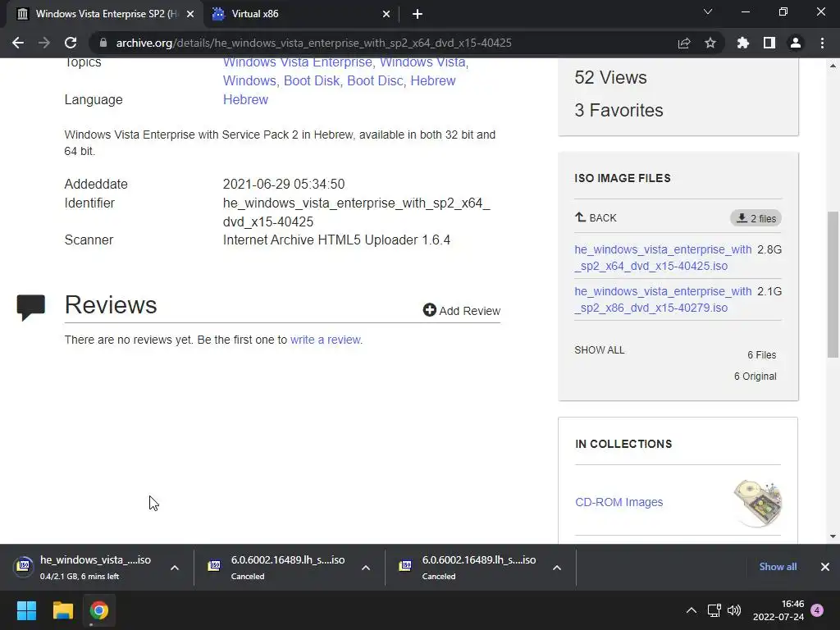Click the 3 Favorites count
This screenshot has width=840, height=630.
coord(619,111)
